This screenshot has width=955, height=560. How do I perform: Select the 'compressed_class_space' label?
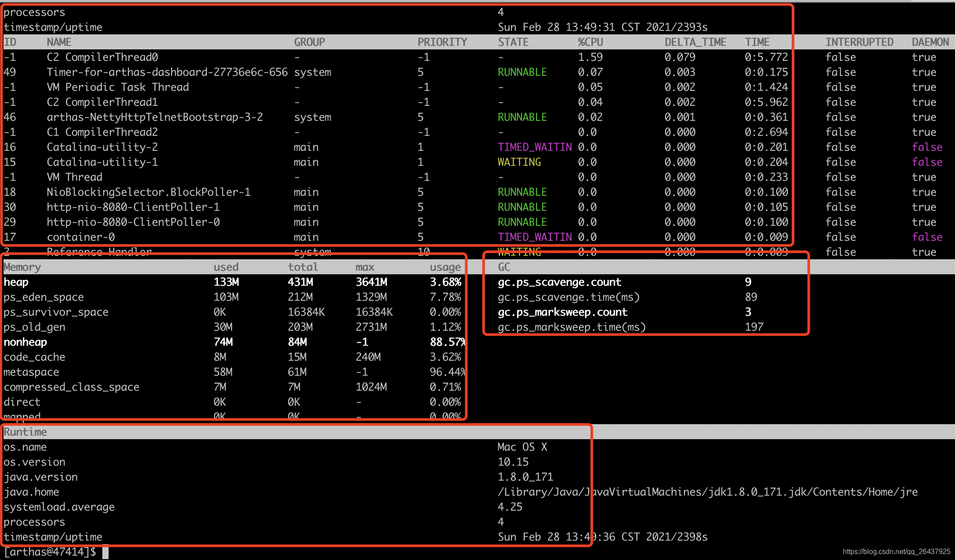pos(71,387)
